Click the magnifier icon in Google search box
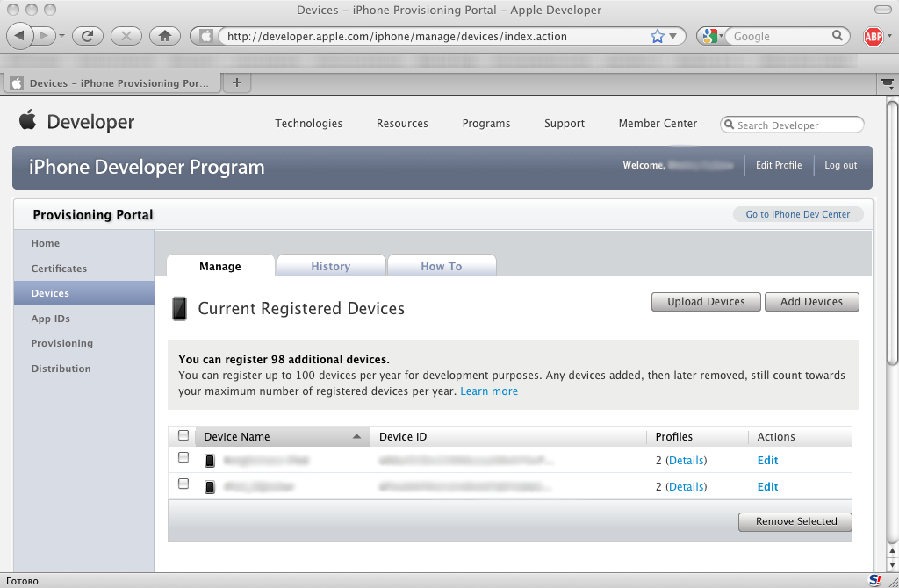Image resolution: width=899 pixels, height=588 pixels. [x=838, y=35]
